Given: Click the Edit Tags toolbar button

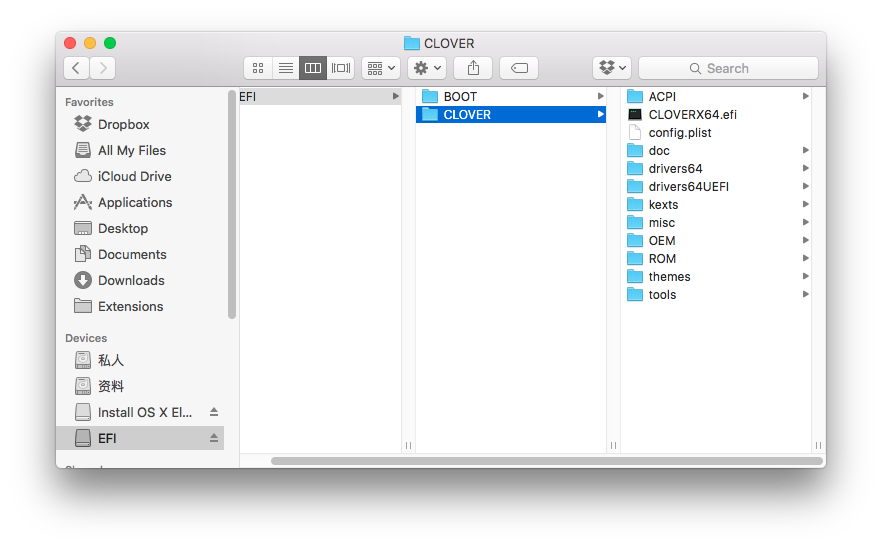Looking at the screenshot, I should [x=519, y=68].
